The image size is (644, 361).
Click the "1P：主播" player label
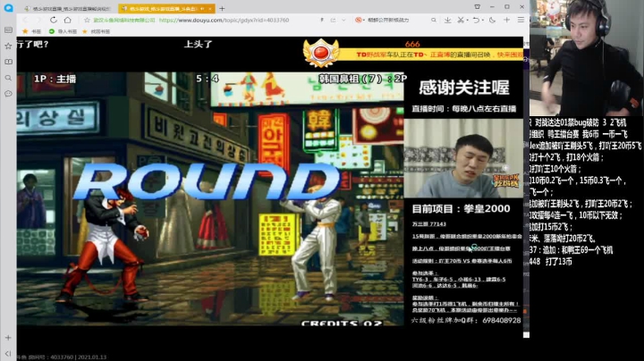pyautogui.click(x=55, y=79)
